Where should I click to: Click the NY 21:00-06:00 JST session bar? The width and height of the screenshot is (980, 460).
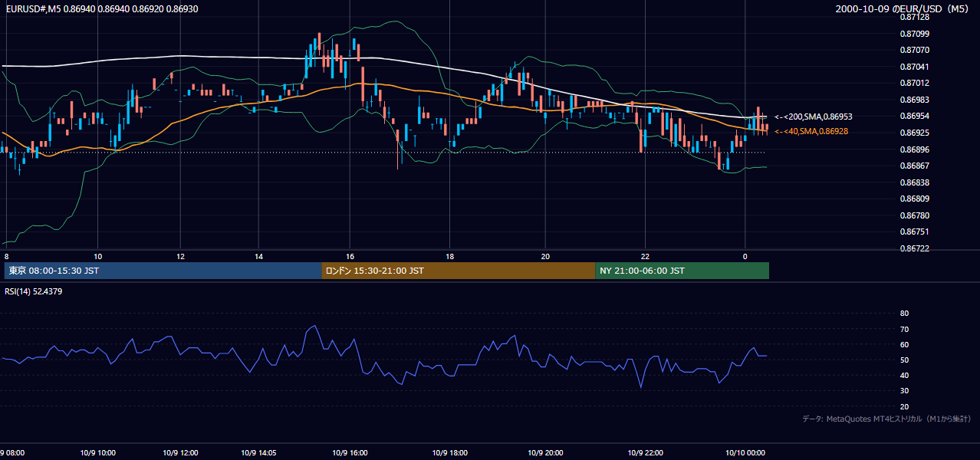pyautogui.click(x=682, y=271)
